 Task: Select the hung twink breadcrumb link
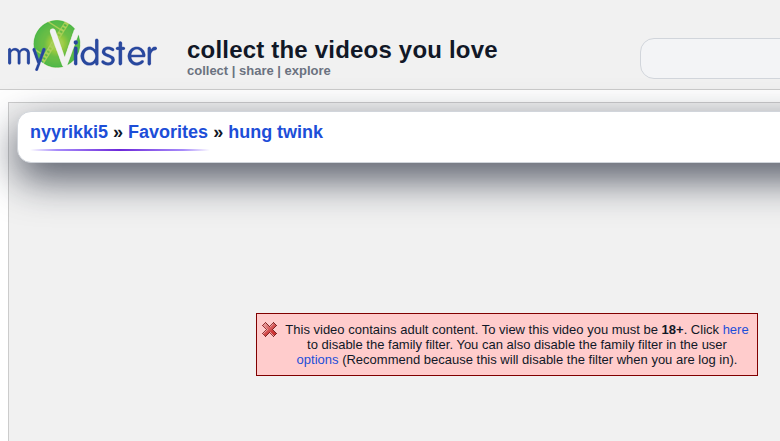pos(276,132)
